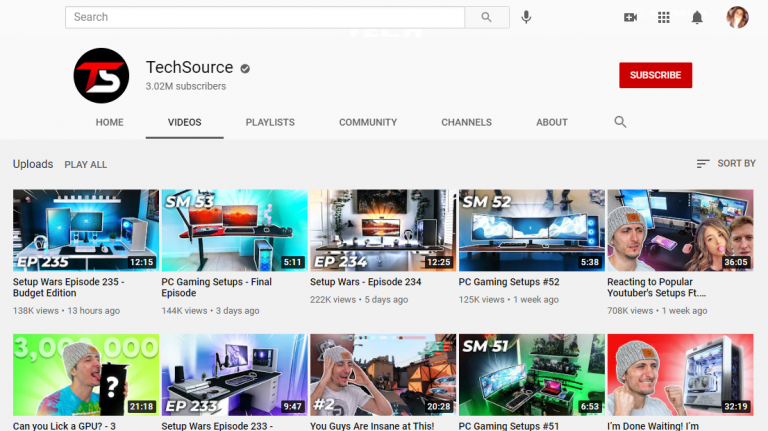Open the Community tab
Screen dimensions: 768x431
point(368,122)
